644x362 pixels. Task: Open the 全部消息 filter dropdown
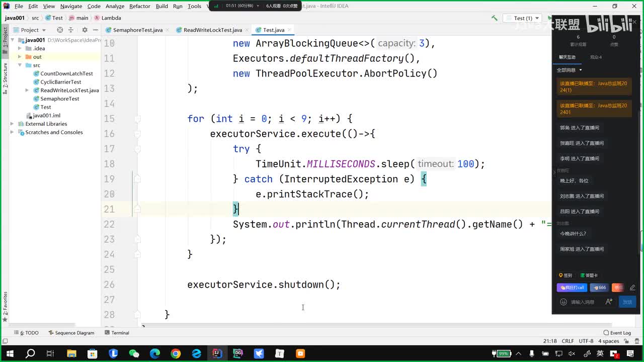569,70
